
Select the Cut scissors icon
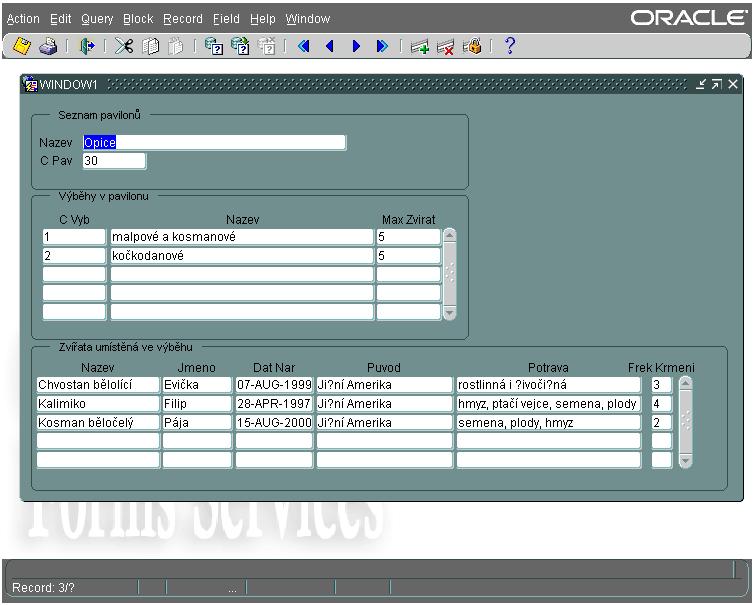pyautogui.click(x=123, y=46)
